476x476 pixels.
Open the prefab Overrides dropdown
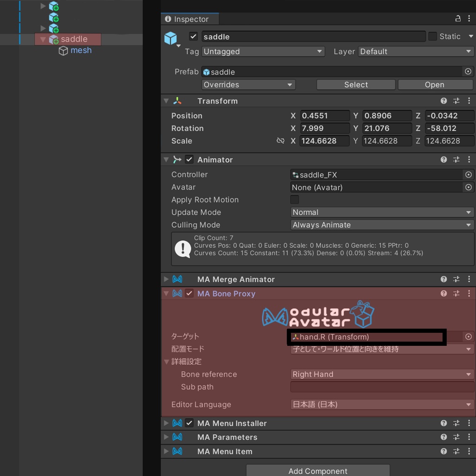click(248, 85)
